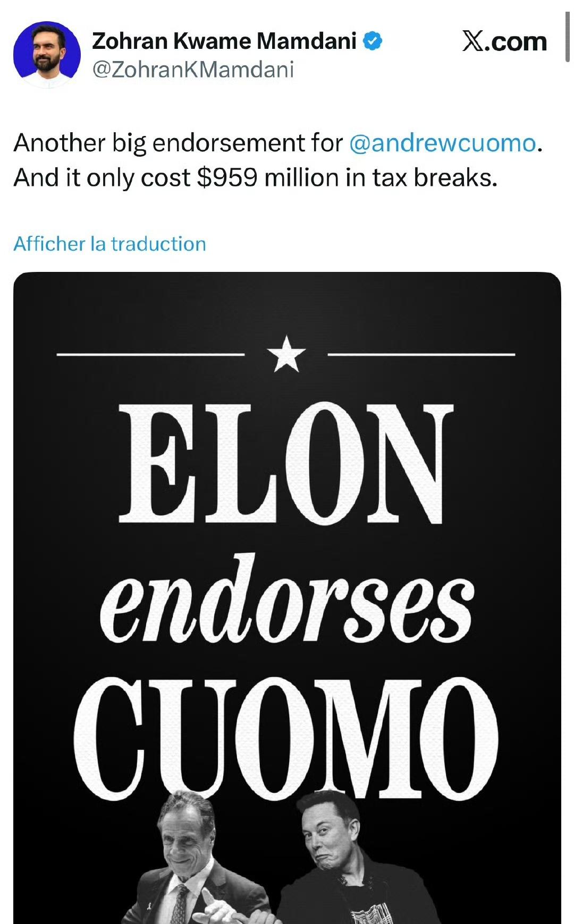Screen dimensions: 574x924
Task: Click the blue verified badge icon
Action: [373, 41]
